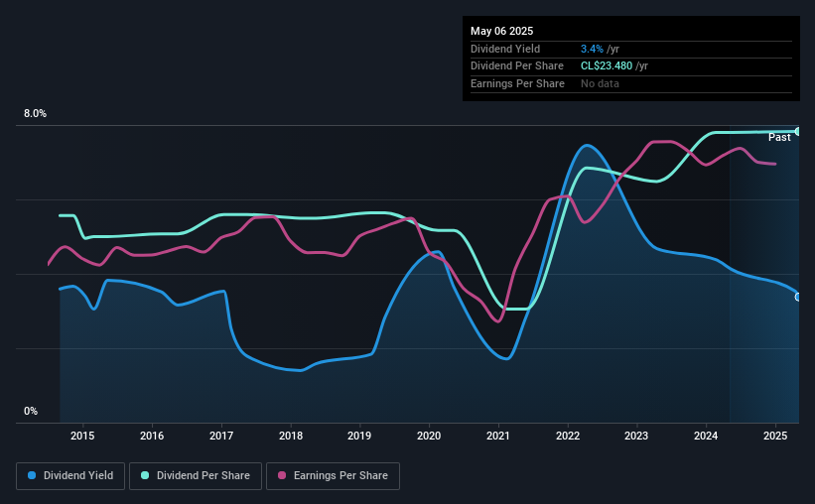
Task: Click the pink Earnings Per Share legend dot
Action: point(282,475)
